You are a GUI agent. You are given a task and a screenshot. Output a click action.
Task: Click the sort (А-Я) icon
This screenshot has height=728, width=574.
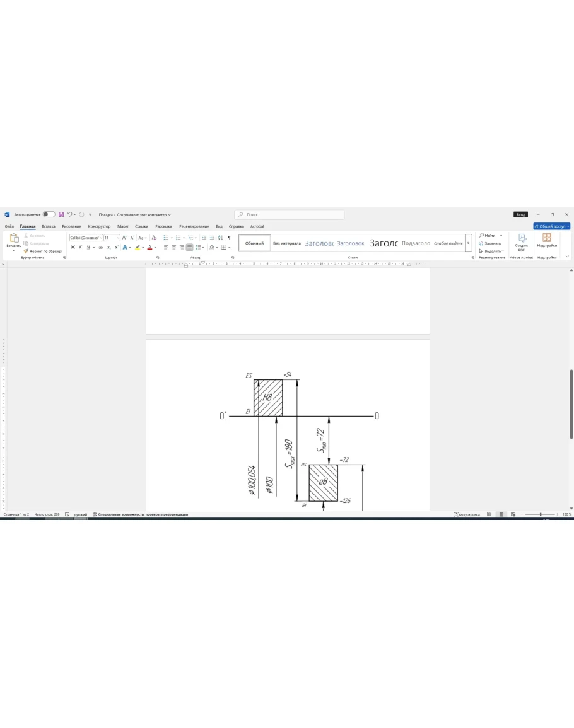221,238
